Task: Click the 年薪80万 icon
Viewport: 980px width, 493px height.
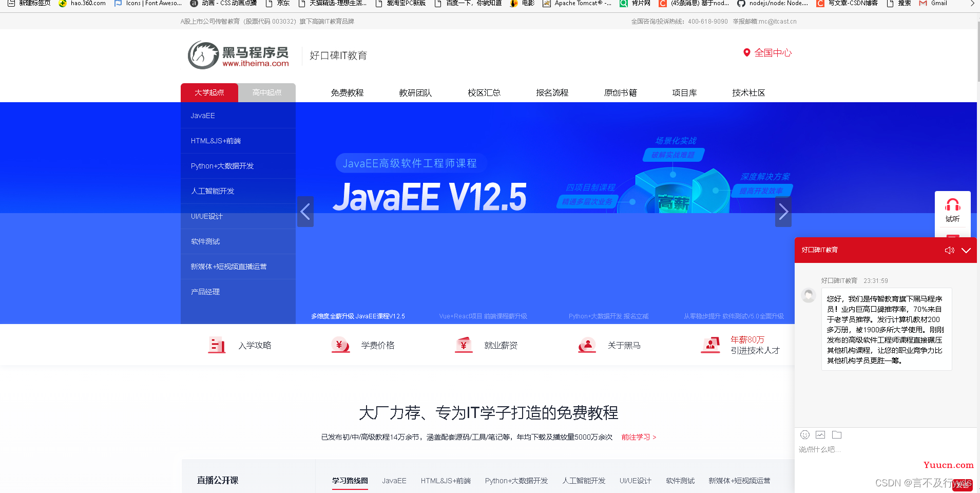Action: pyautogui.click(x=710, y=345)
